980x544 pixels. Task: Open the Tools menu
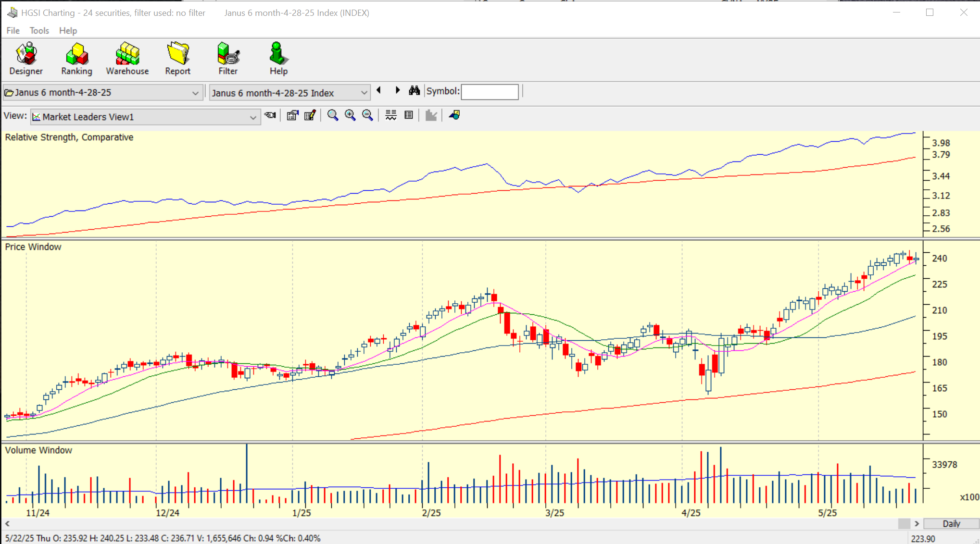tap(39, 30)
